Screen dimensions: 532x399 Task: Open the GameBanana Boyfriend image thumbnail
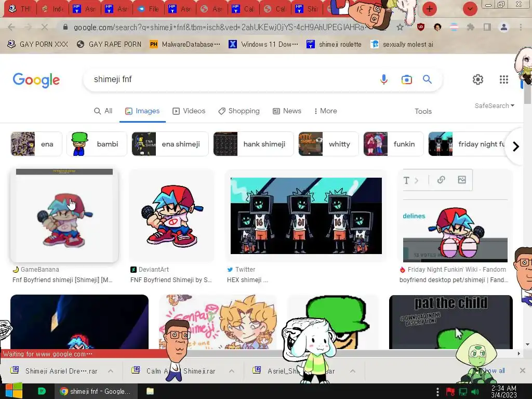tap(64, 215)
